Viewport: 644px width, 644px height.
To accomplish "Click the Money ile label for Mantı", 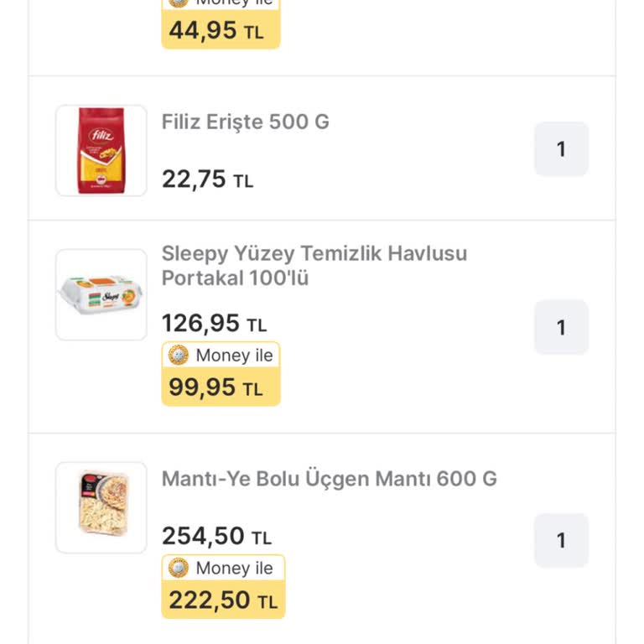I will pyautogui.click(x=234, y=569).
